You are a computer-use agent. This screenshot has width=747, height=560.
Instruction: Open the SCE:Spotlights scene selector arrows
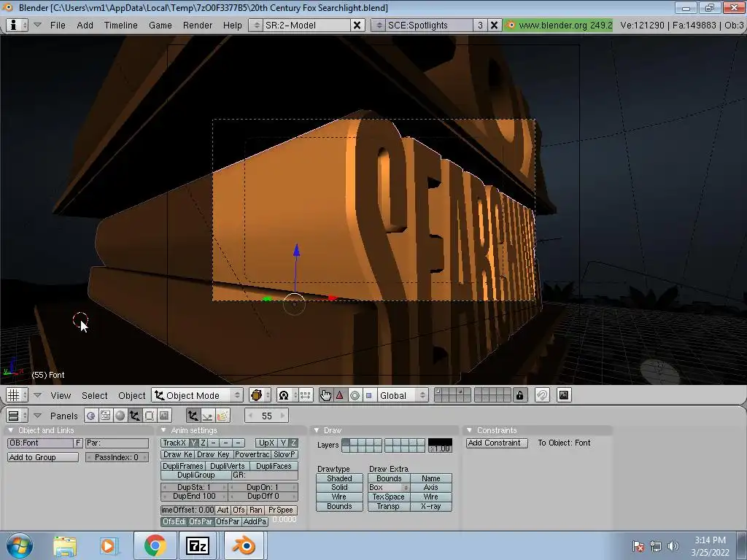point(379,26)
